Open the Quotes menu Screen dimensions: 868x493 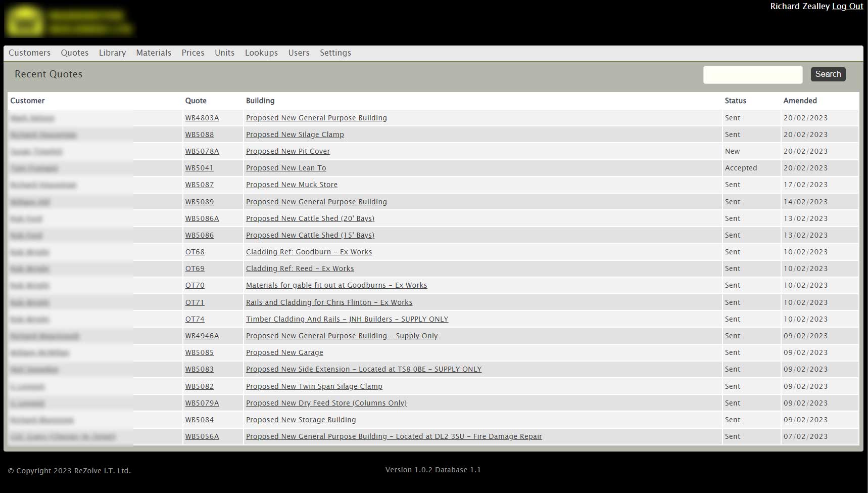(74, 53)
